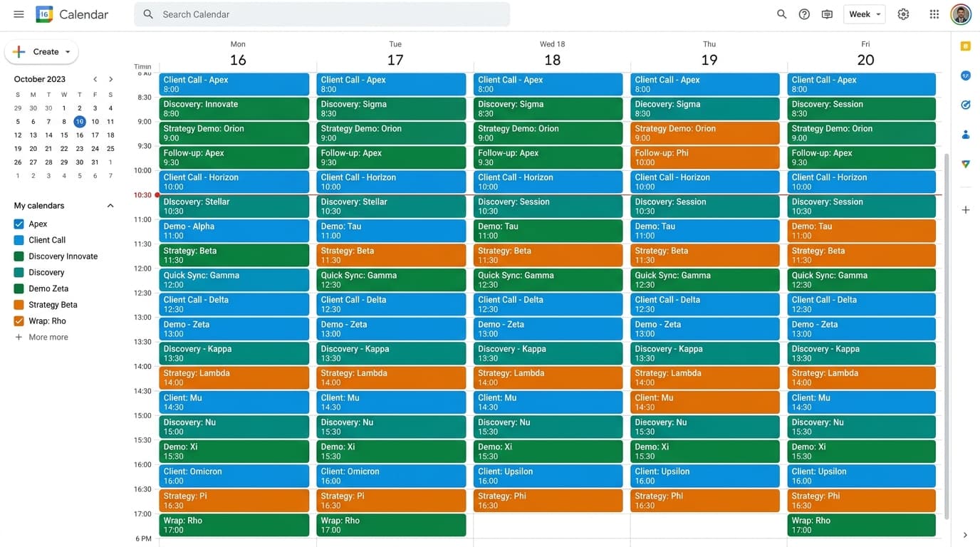
Task: Go to previous month in mini calendar
Action: [x=95, y=79]
